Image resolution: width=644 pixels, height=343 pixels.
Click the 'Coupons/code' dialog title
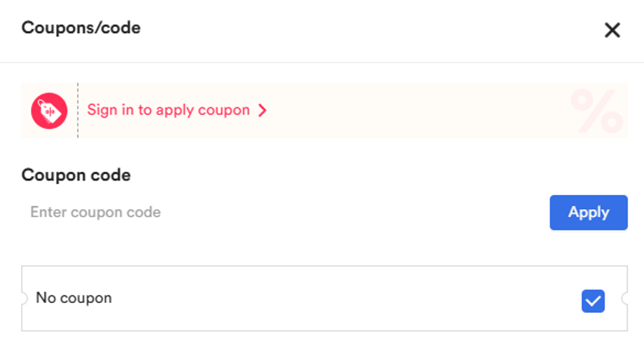coord(81,28)
